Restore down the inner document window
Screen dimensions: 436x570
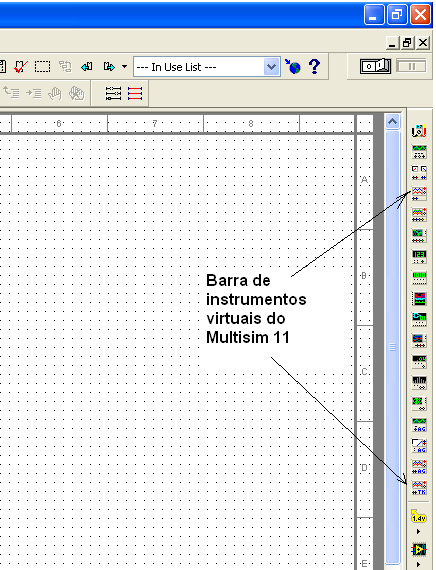pyautogui.click(x=407, y=43)
